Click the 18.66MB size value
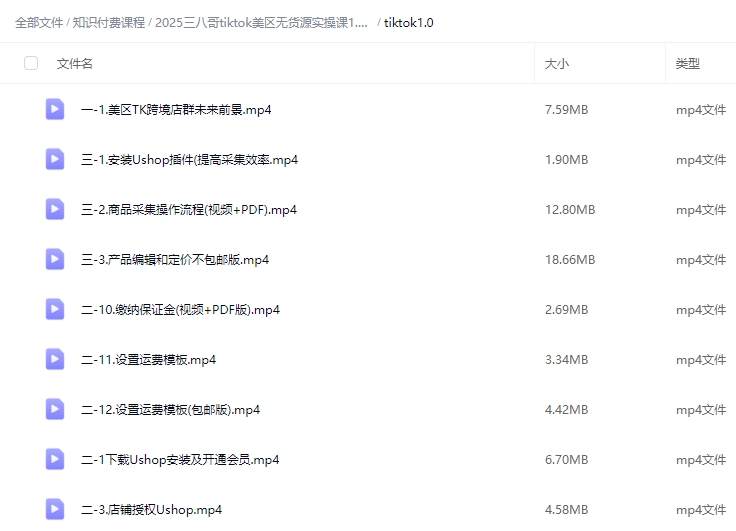736x531 pixels. pos(570,260)
